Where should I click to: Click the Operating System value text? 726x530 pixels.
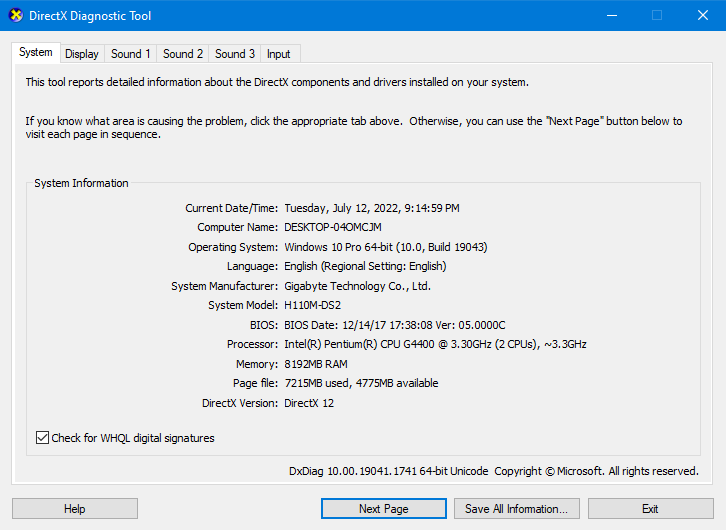pos(386,247)
